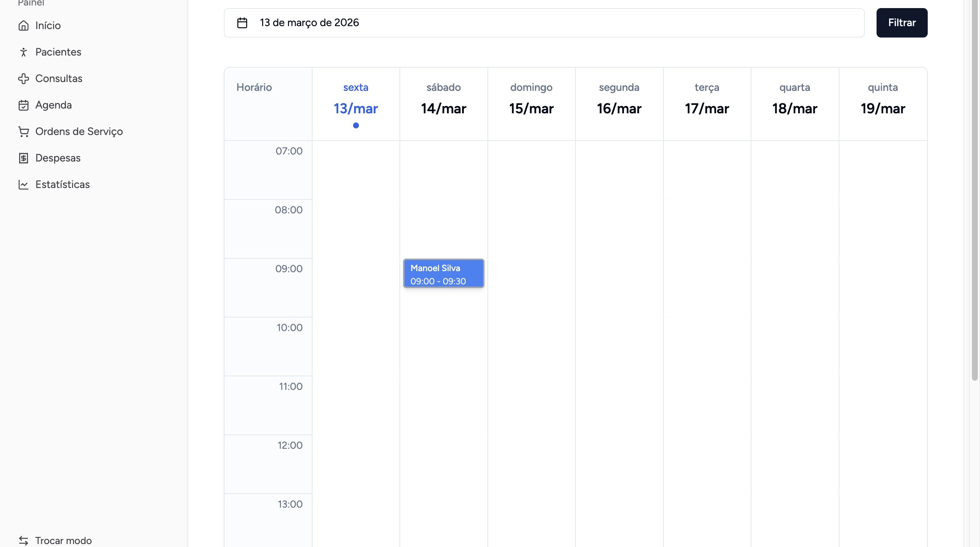Image resolution: width=980 pixels, height=547 pixels.
Task: Click the home icon beside Início
Action: tap(24, 25)
